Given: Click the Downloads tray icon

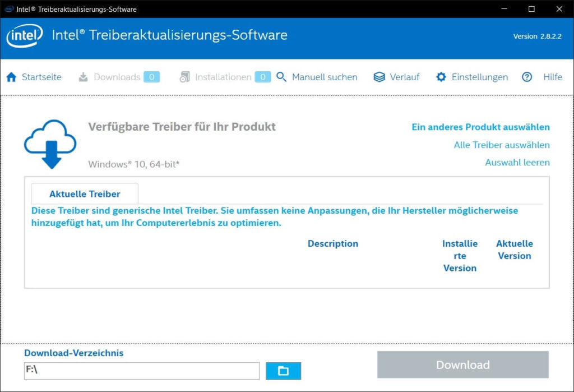Looking at the screenshot, I should click(x=83, y=77).
